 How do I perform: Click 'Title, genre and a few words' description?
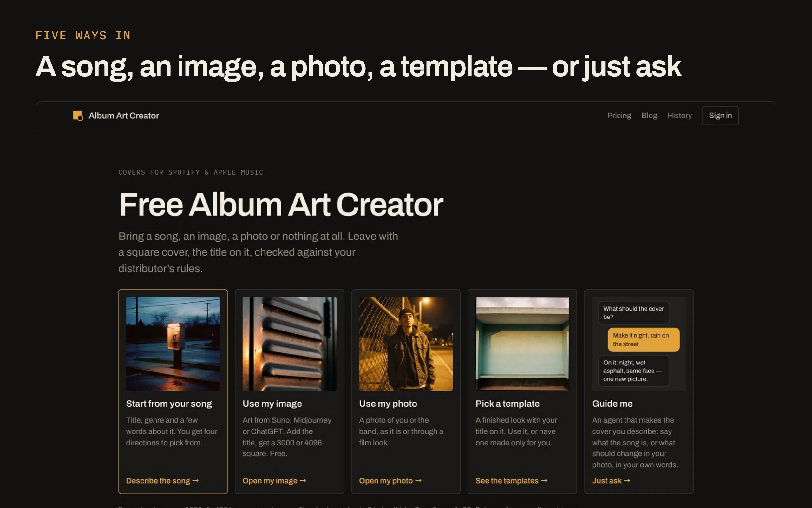[172, 431]
